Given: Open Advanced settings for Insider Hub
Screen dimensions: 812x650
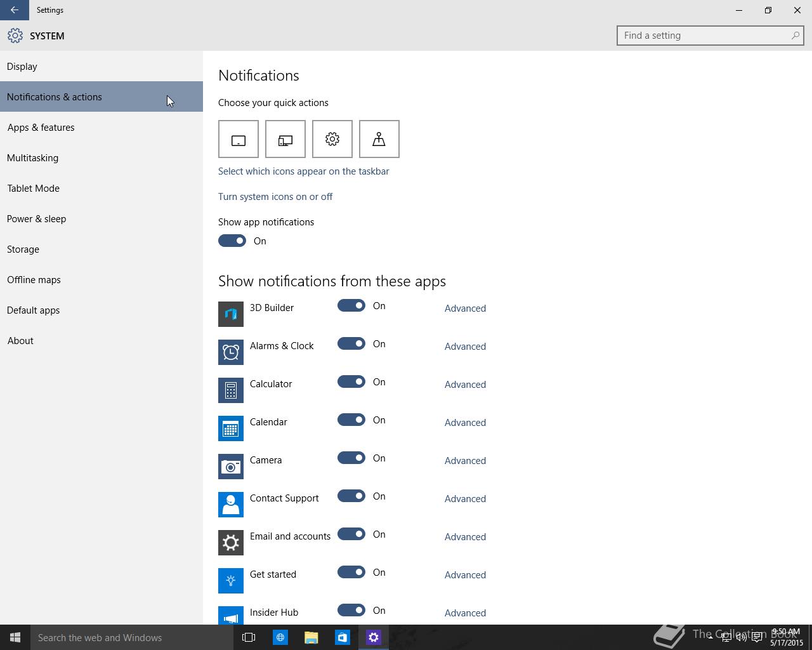Looking at the screenshot, I should [465, 613].
